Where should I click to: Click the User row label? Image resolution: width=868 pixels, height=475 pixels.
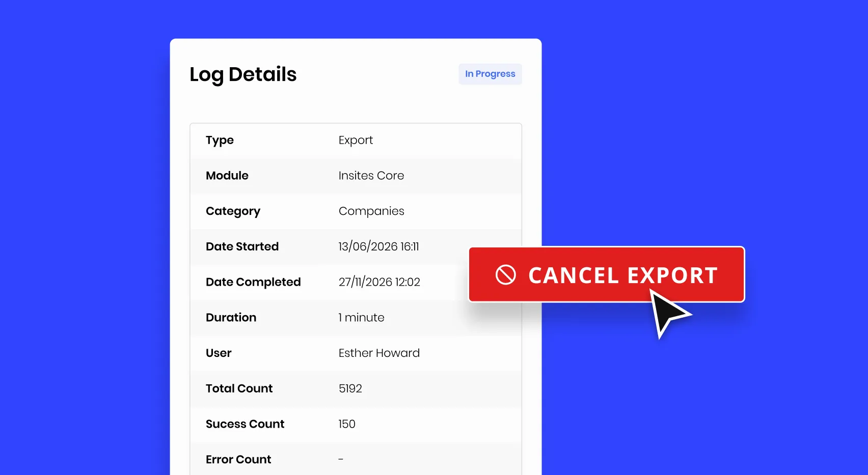point(219,353)
